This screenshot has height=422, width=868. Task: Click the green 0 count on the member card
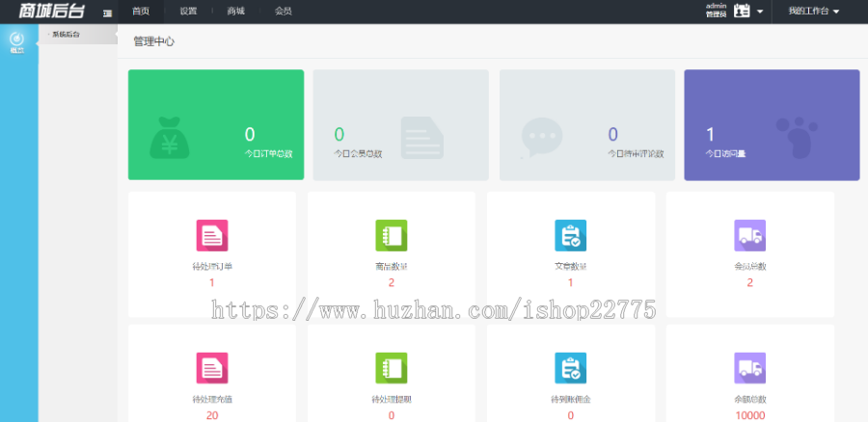[339, 134]
